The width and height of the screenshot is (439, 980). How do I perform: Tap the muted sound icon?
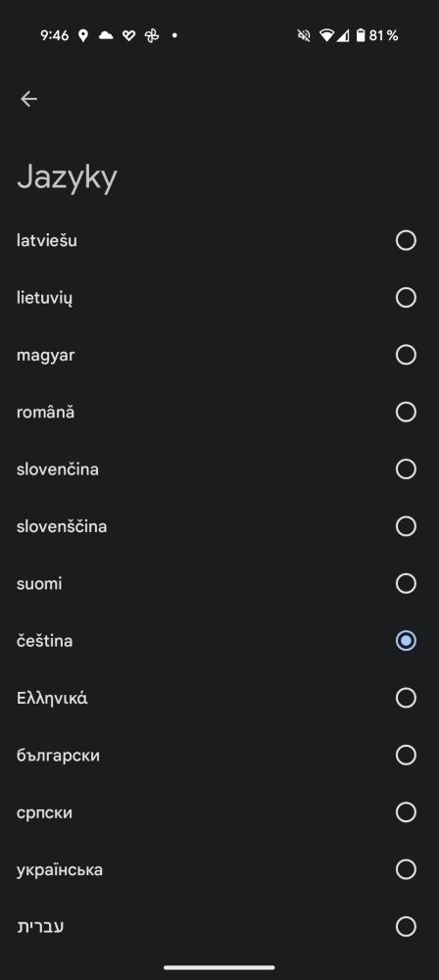(x=304, y=35)
